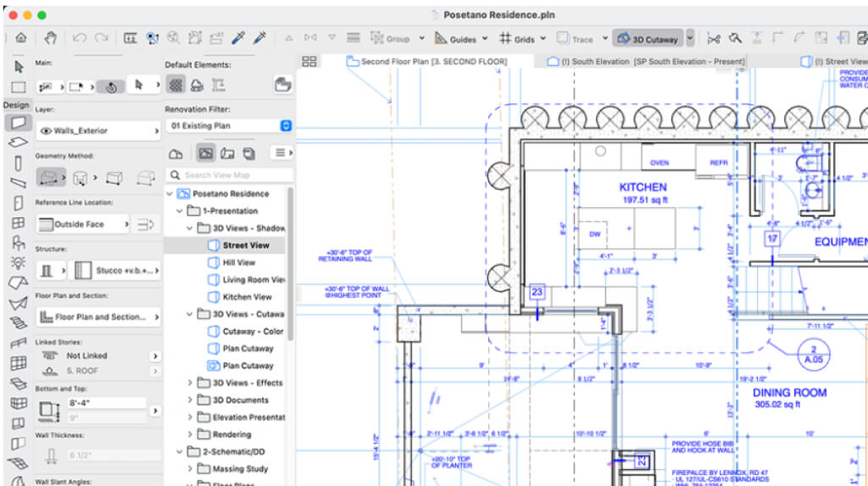This screenshot has height=486, width=868.
Task: Choose the Stair tool in toolbox
Action: click(x=18, y=322)
